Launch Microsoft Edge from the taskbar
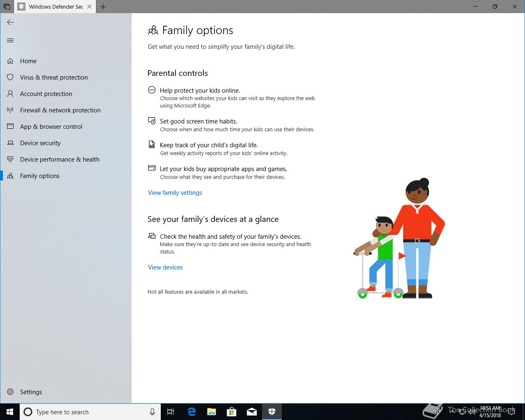 click(x=192, y=412)
